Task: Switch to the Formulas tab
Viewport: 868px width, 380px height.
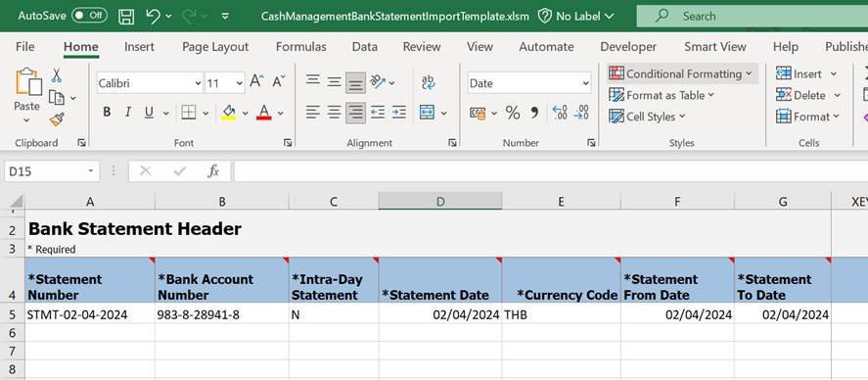Action: [x=301, y=47]
